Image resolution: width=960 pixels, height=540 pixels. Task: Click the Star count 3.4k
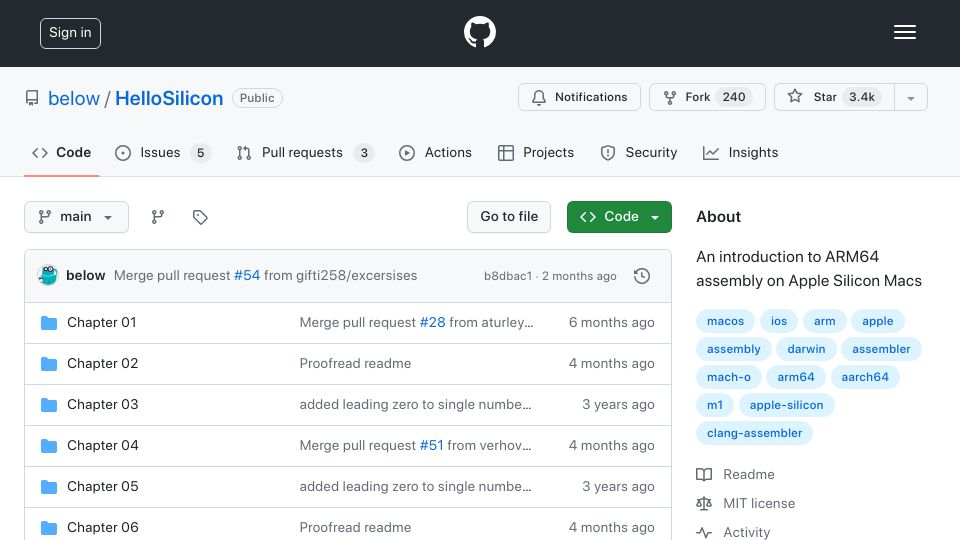click(861, 97)
